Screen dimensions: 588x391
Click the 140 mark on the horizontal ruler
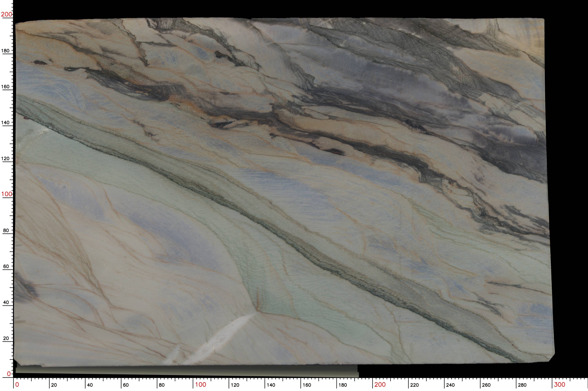(271, 385)
